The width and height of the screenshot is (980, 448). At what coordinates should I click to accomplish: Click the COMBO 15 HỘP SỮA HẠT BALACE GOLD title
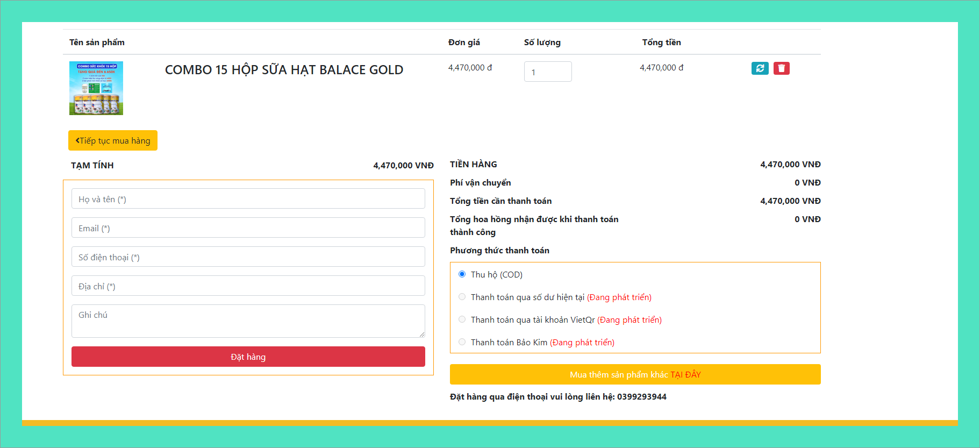click(x=284, y=70)
